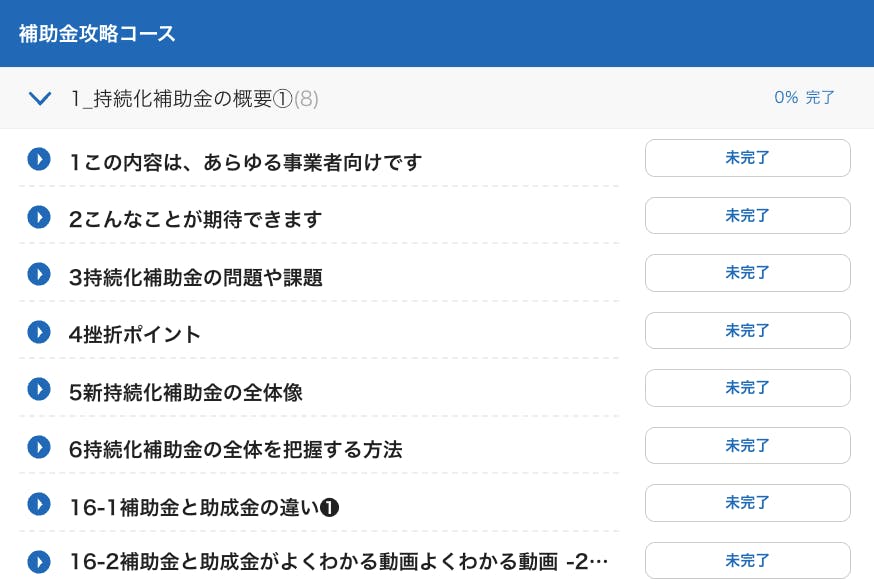Click play icon beside 4挫折ポイント
This screenshot has height=586, width=874.
[39, 331]
